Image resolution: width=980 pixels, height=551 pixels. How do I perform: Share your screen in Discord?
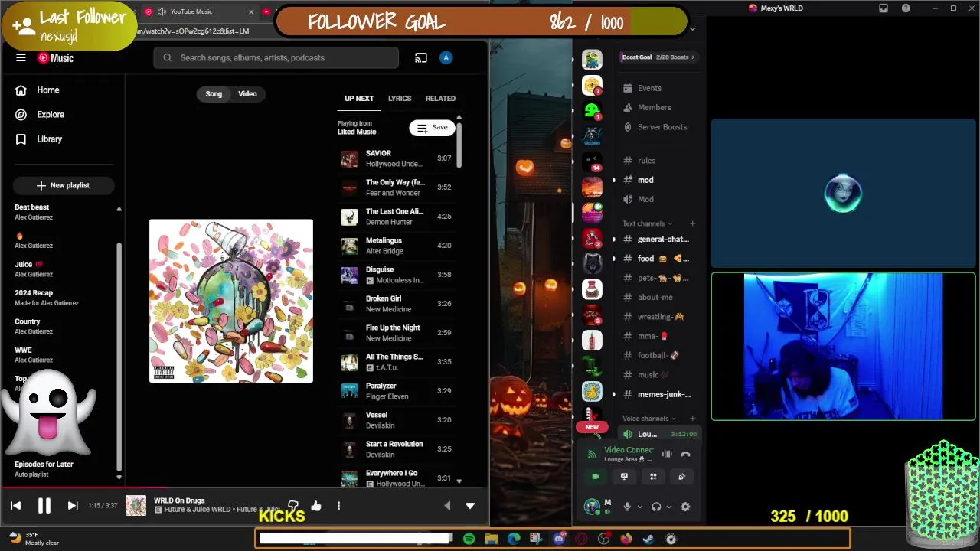[624, 477]
